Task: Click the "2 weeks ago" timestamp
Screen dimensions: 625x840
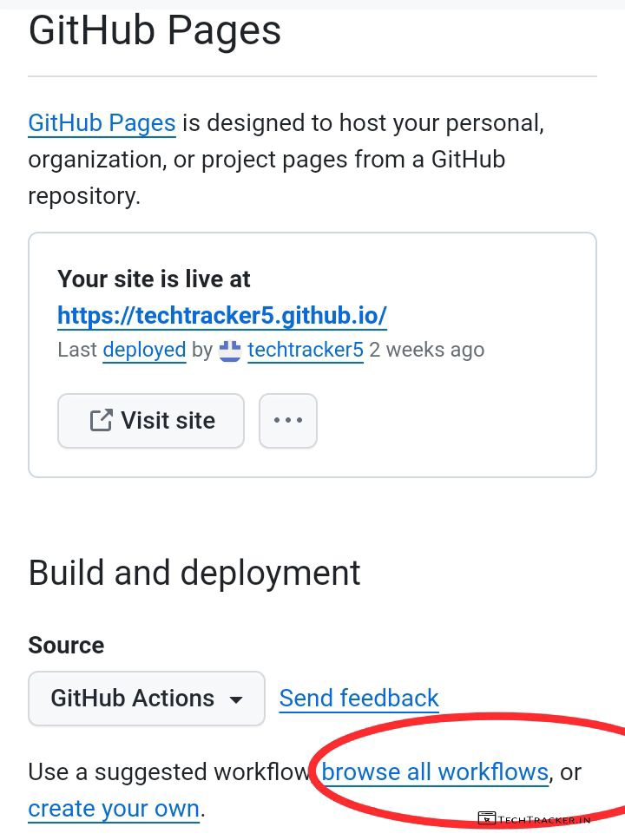Action: click(426, 351)
